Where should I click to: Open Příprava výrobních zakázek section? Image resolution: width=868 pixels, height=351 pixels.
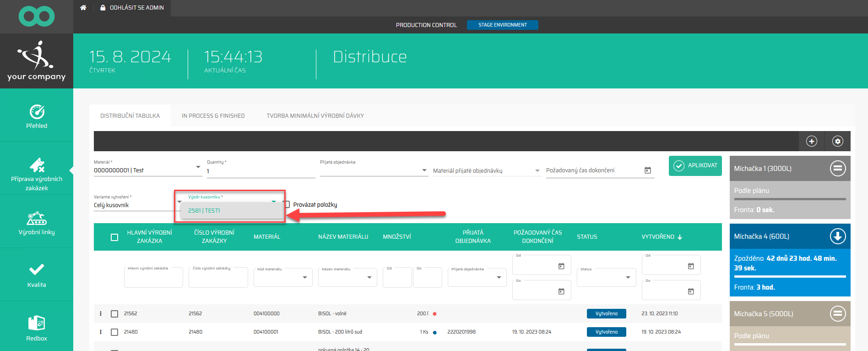tap(37, 174)
